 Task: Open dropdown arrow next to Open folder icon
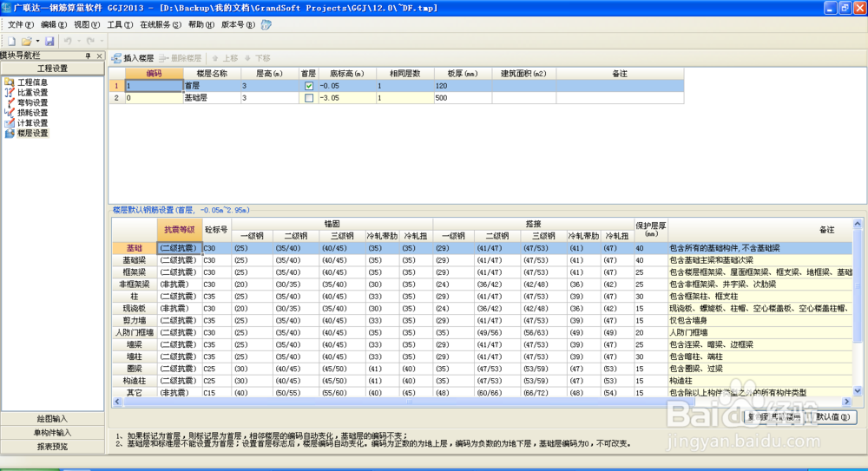point(37,41)
